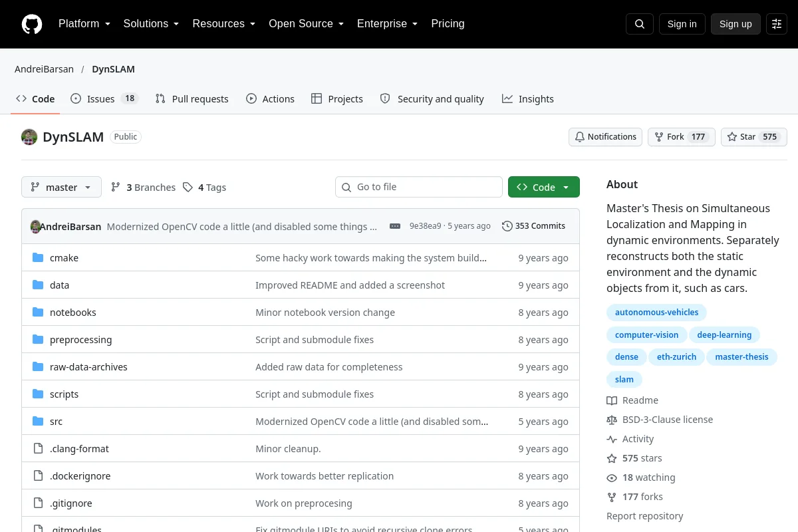Viewport: 798px width, 532px height.
Task: Expand the Open Source menu
Action: pyautogui.click(x=306, y=24)
